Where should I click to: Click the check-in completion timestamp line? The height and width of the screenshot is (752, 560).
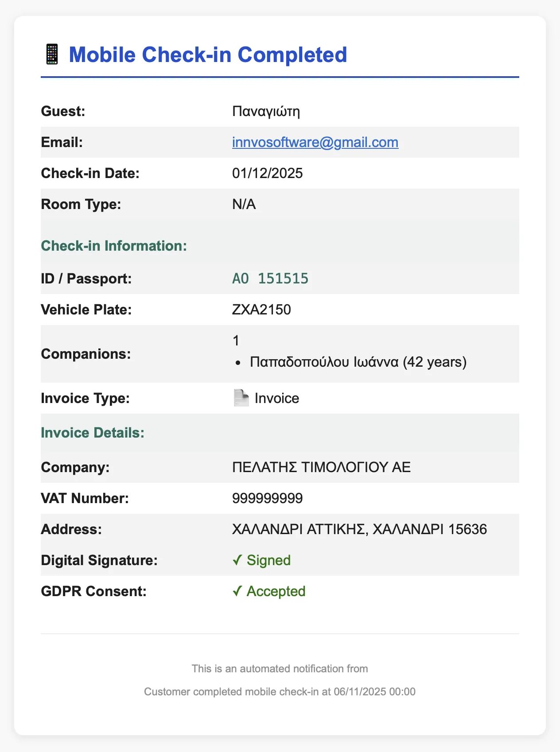click(280, 692)
